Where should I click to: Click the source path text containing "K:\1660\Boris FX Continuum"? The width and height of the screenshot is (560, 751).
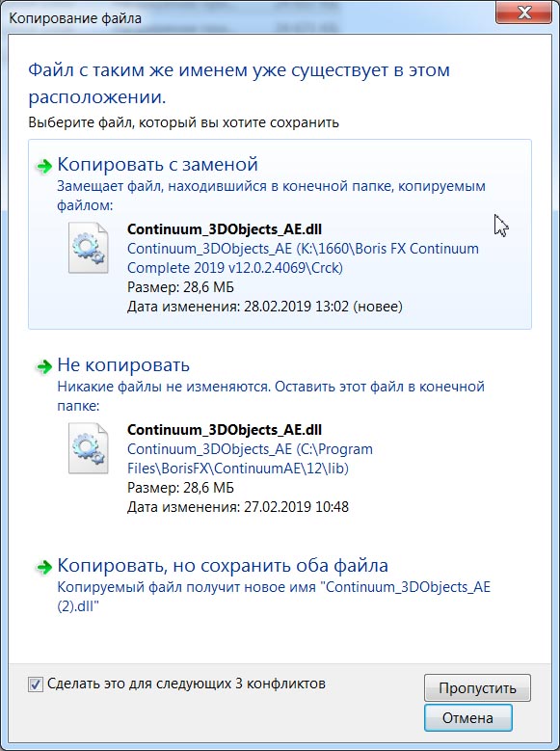point(303,258)
